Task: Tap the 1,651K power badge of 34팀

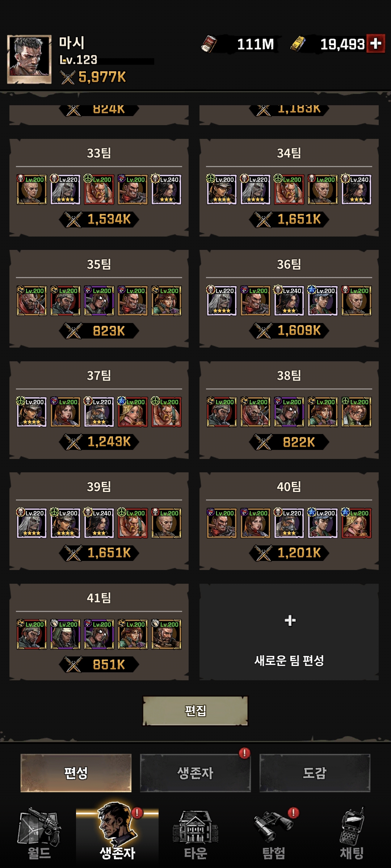Action: tap(289, 219)
